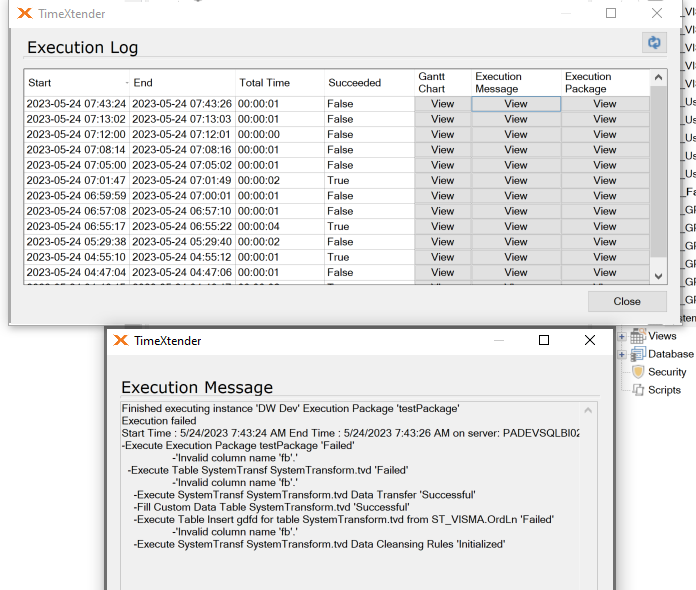Click 'Fill Custom Data Table' successful line
This screenshot has width=696, height=590.
272,507
